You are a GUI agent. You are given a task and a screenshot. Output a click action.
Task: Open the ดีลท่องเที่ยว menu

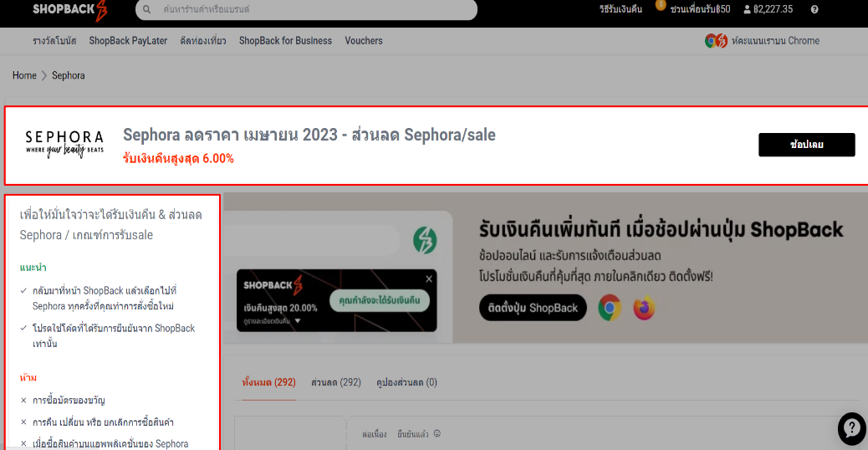(203, 41)
